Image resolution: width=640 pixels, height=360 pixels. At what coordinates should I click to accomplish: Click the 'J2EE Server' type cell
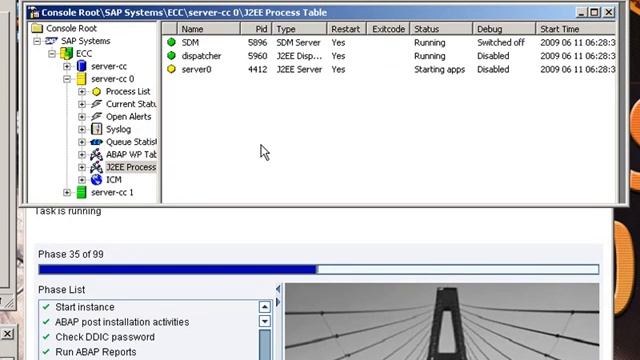click(299, 69)
